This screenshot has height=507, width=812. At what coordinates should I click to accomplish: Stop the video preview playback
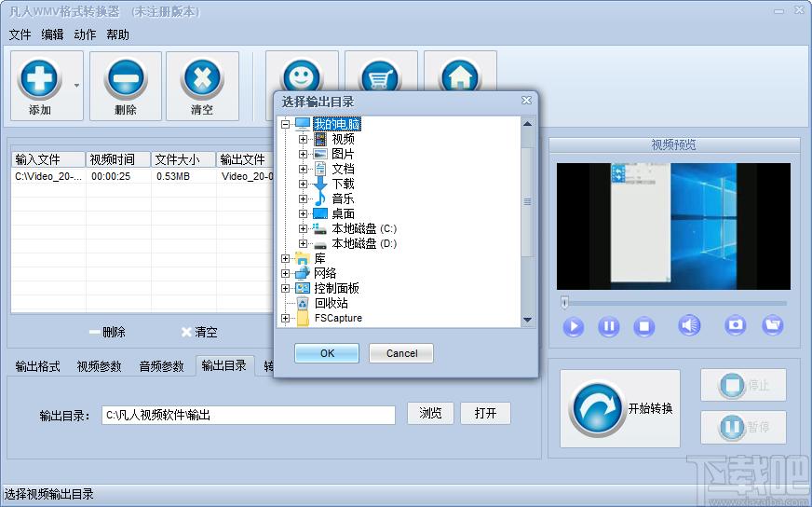click(643, 326)
